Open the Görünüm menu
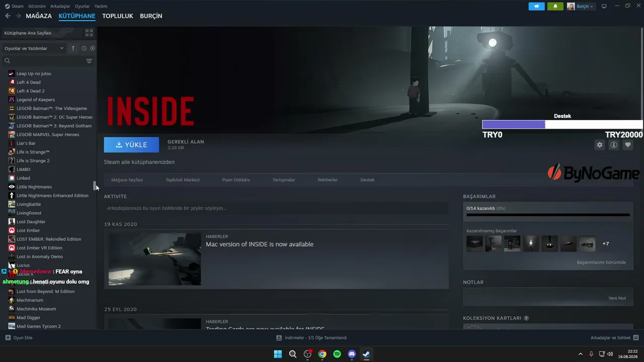 37,6
